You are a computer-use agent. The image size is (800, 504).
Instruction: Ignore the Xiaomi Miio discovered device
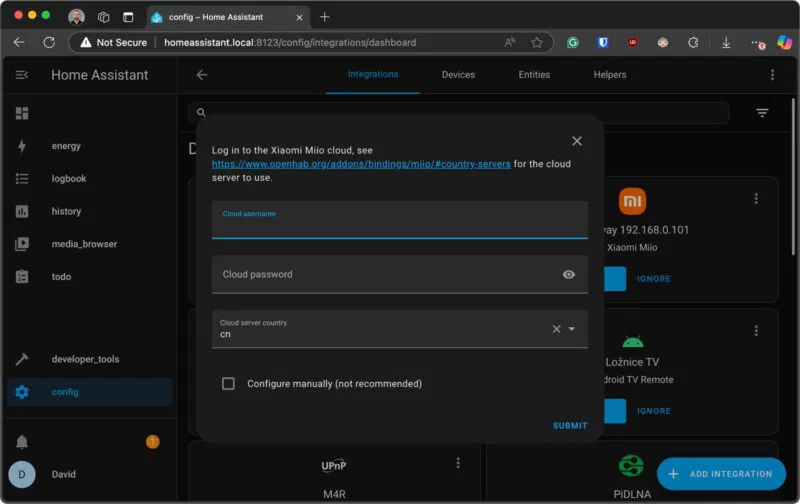[x=654, y=279]
